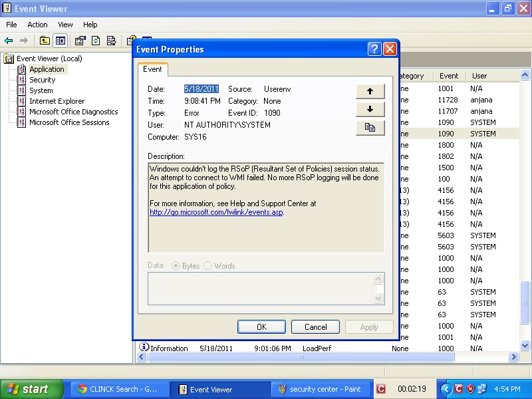Click the red C recorder icon beside timer

coord(381,389)
